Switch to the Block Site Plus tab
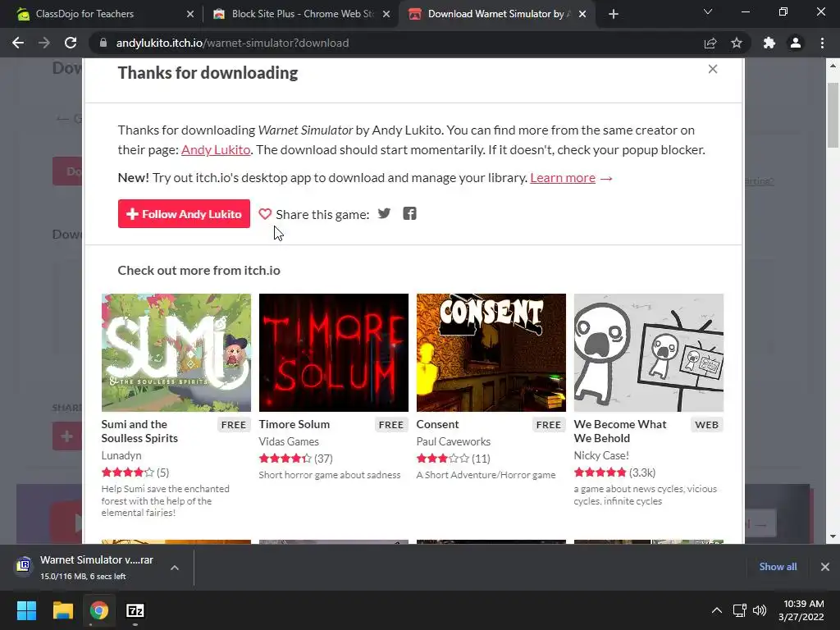Viewport: 840px width, 630px height. [300, 14]
